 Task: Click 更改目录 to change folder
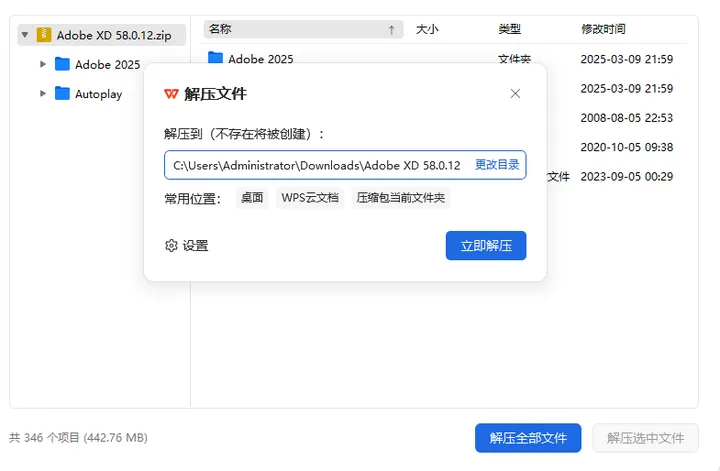tap(497, 165)
